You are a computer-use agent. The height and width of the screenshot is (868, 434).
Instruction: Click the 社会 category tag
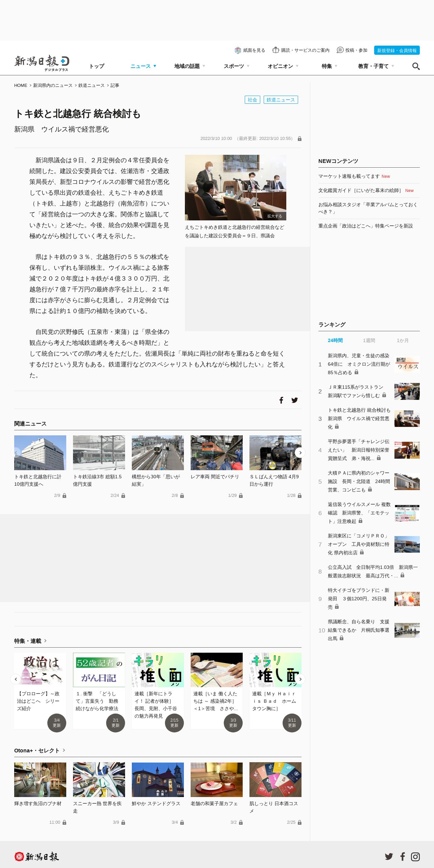pos(252,100)
